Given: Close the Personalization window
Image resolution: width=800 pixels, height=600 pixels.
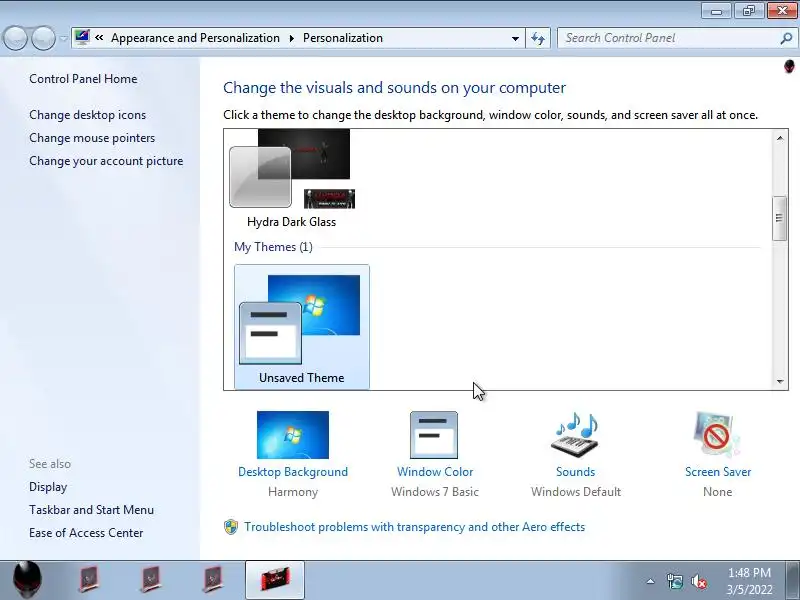Looking at the screenshot, I should [x=782, y=11].
